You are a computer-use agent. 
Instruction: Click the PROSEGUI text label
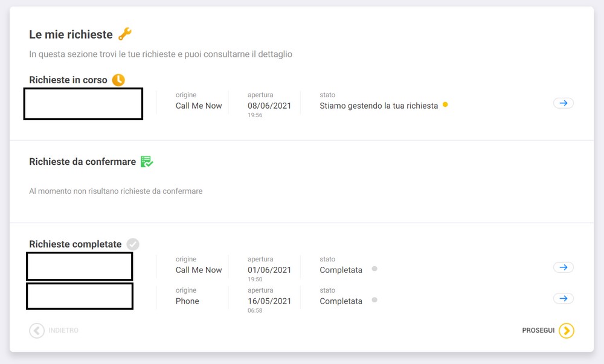click(538, 331)
